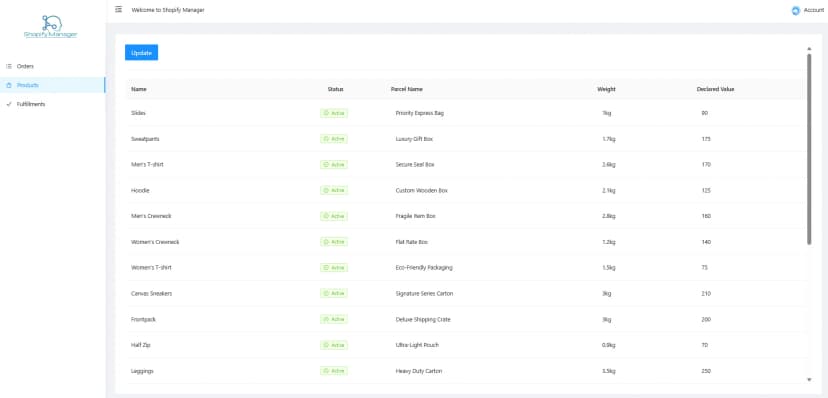Open the Account avatar icon
The width and height of the screenshot is (828, 398).
[x=796, y=10]
